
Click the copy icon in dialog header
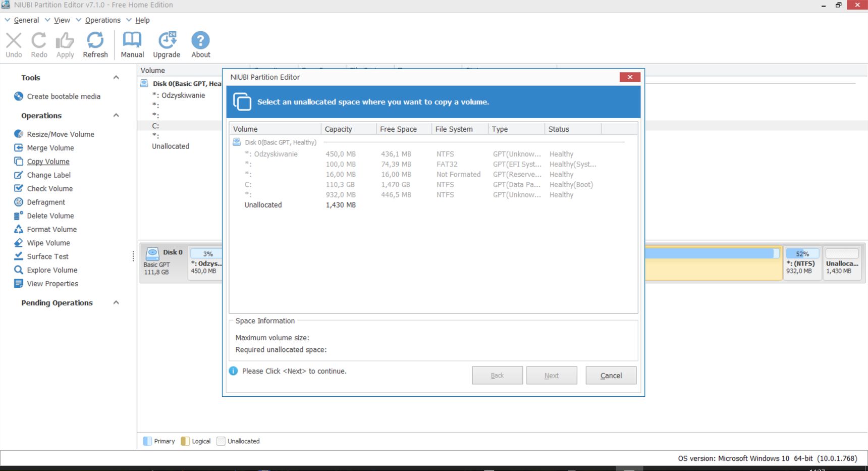(242, 101)
